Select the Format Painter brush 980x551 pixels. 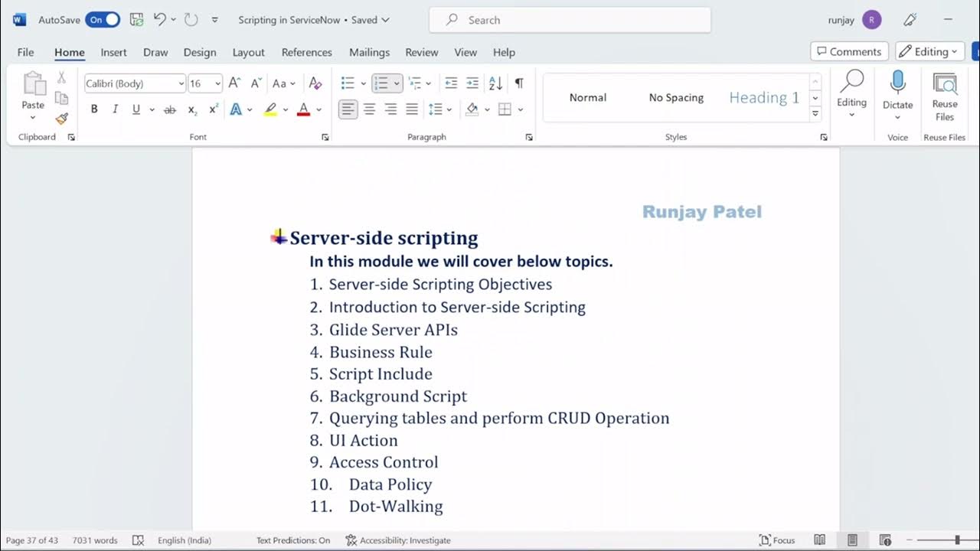61,119
